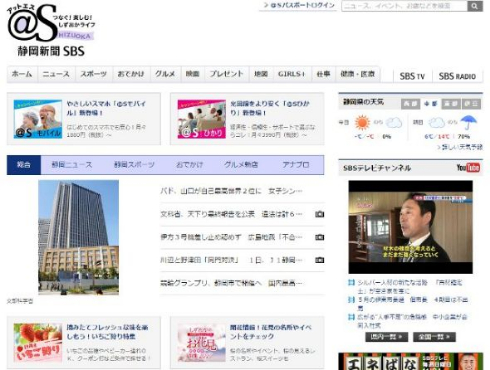The image size is (490, 370).
Task: Click film icon next to シルバー人材 video link
Action: pyautogui.click(x=351, y=283)
